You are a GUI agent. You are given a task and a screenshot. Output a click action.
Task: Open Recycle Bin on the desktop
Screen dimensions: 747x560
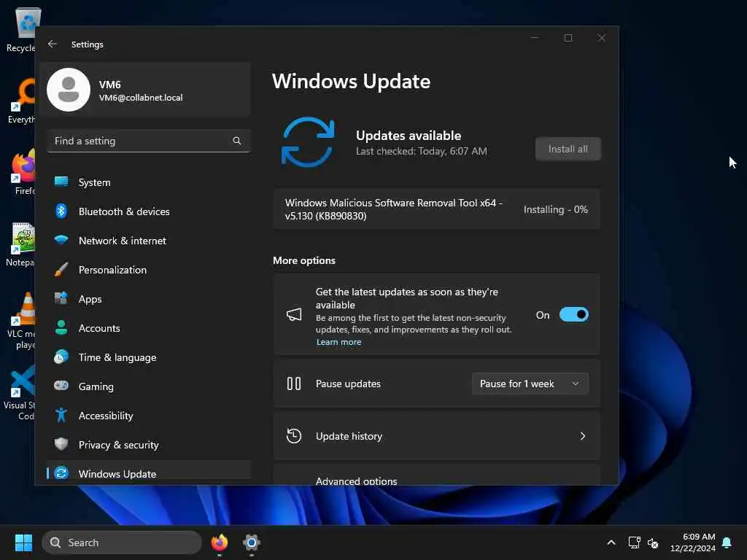pos(20,29)
